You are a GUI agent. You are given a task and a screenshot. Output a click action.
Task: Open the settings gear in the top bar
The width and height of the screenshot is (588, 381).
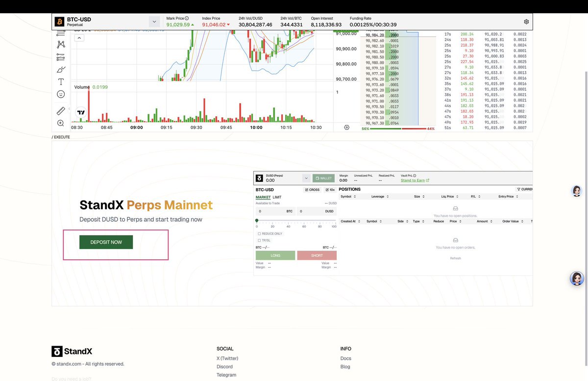tap(526, 22)
